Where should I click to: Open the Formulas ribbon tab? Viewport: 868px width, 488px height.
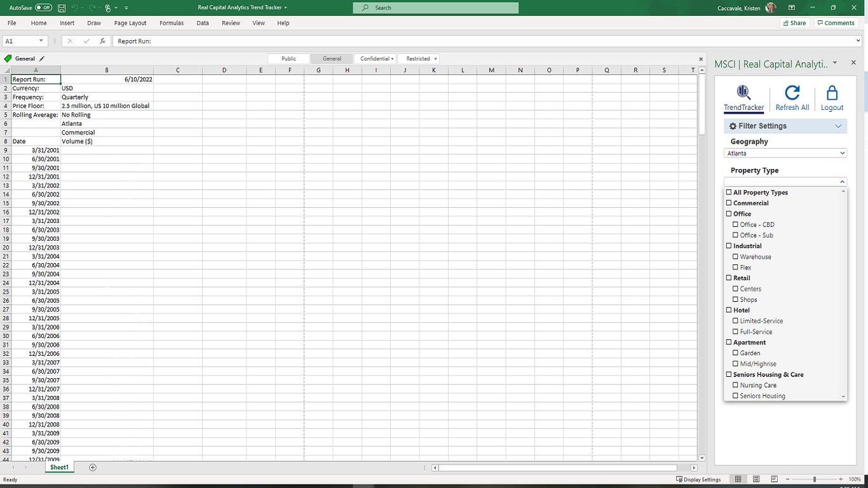172,23
